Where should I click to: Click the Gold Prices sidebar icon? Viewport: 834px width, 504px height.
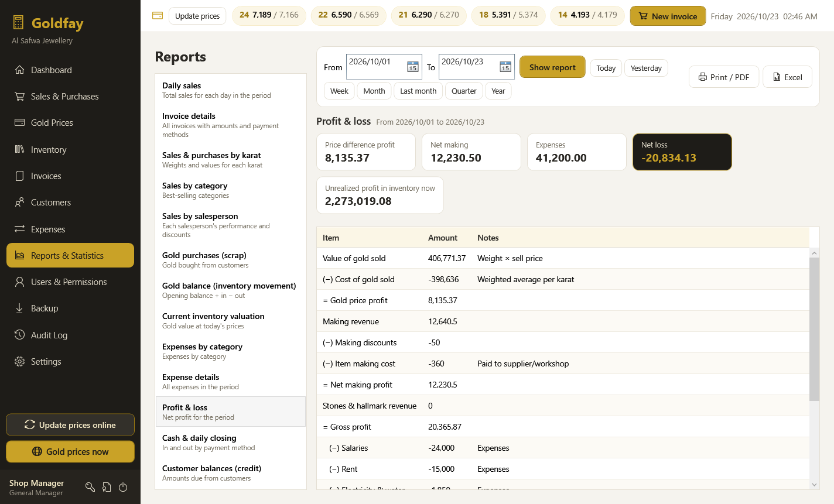click(x=19, y=123)
